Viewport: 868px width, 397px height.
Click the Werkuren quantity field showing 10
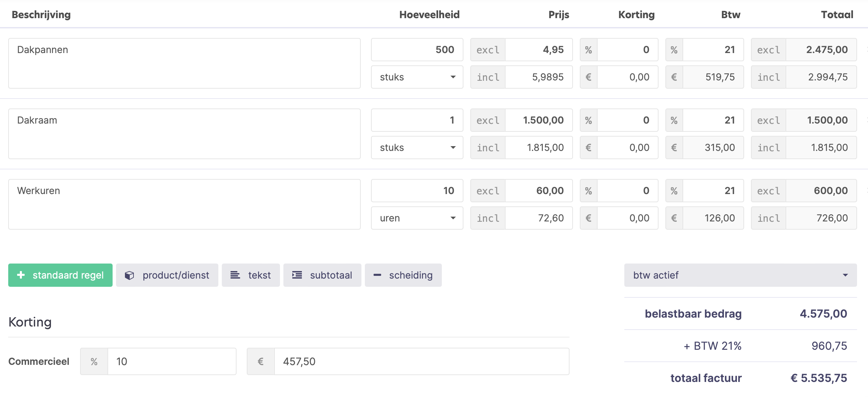[x=417, y=191]
